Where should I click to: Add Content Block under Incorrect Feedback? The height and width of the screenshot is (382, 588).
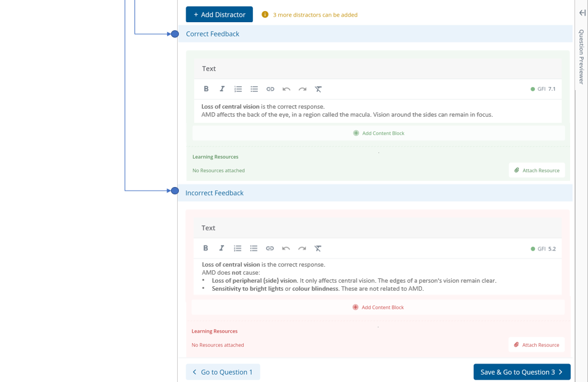[378, 307]
